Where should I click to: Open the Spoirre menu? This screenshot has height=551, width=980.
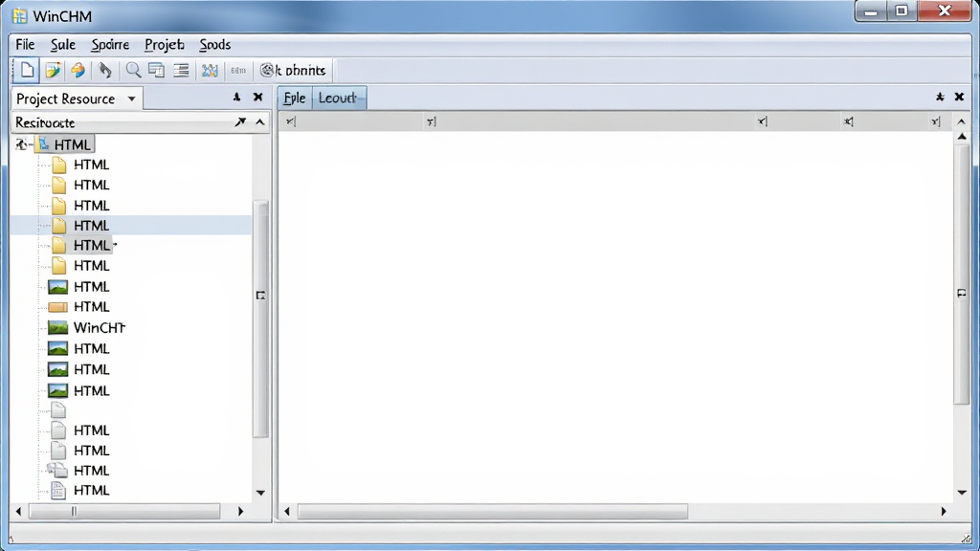(x=110, y=44)
